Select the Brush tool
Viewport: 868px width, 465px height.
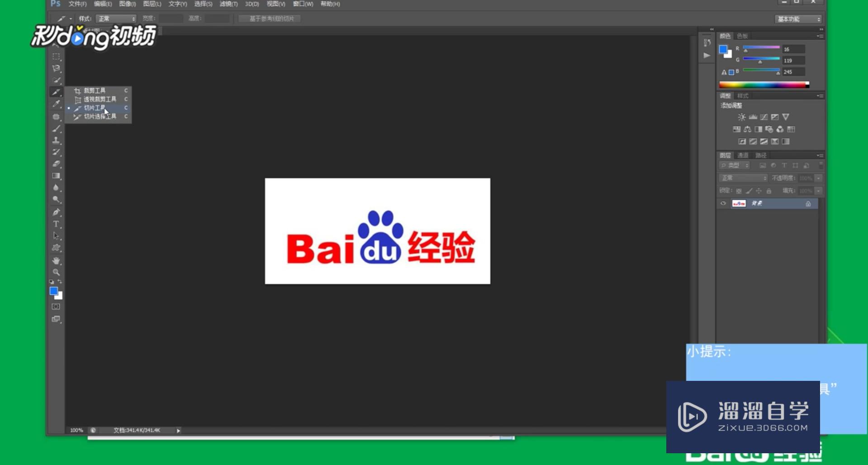coord(56,128)
